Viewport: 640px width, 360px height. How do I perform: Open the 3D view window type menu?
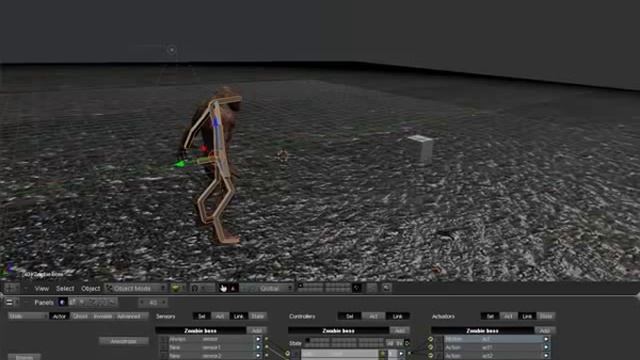(11, 288)
